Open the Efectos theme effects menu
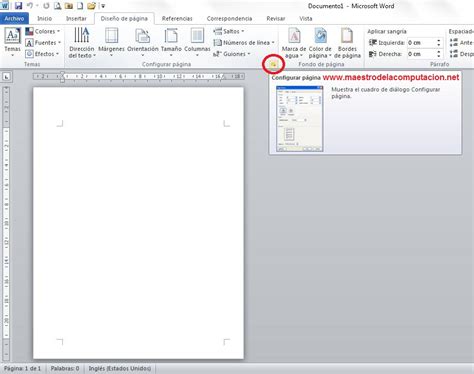474x374 pixels. pyautogui.click(x=42, y=54)
